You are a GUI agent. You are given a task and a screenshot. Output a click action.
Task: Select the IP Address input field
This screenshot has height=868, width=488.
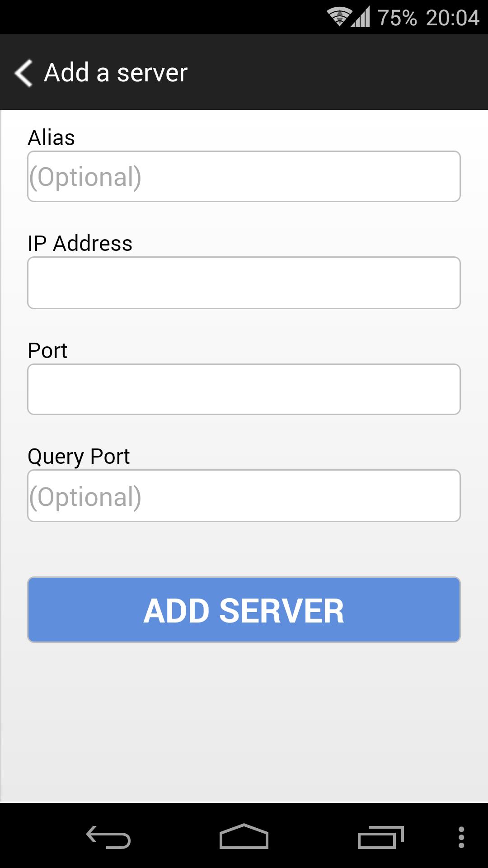tap(244, 283)
